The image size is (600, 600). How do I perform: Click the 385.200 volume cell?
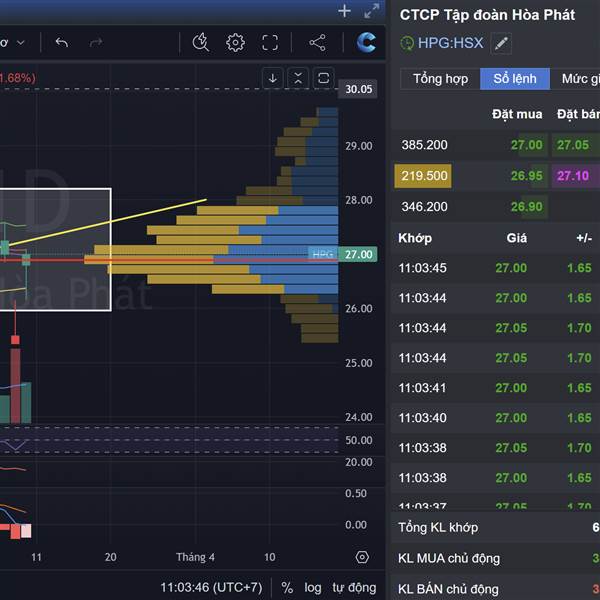click(x=424, y=145)
